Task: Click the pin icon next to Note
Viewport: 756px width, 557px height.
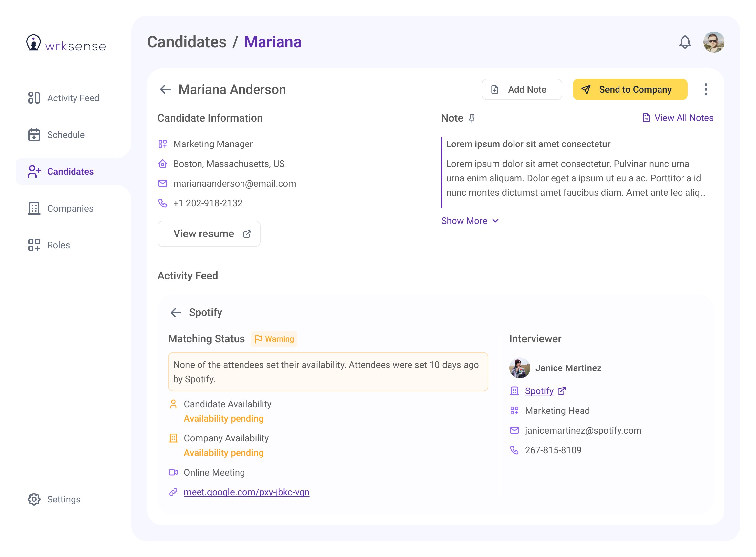Action: click(472, 118)
